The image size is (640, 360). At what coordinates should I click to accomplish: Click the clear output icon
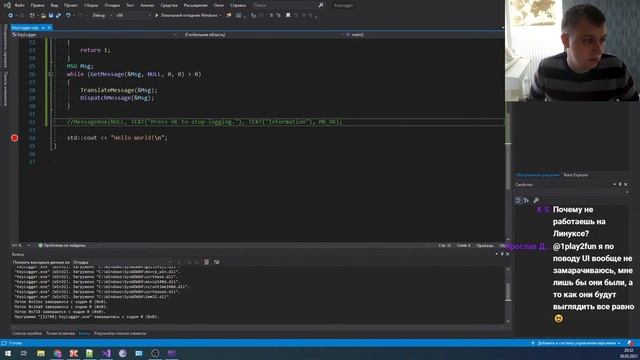(207, 262)
